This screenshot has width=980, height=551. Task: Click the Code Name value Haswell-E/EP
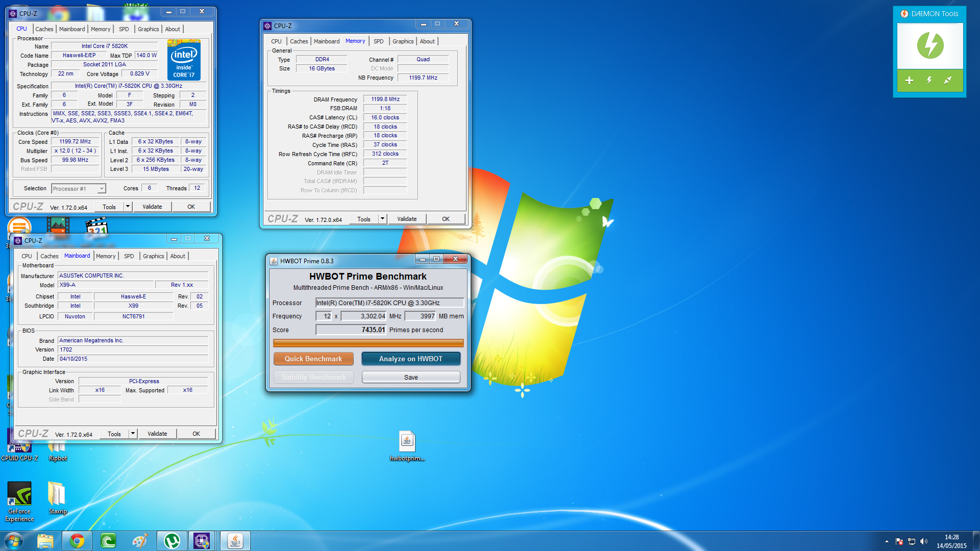pos(79,55)
